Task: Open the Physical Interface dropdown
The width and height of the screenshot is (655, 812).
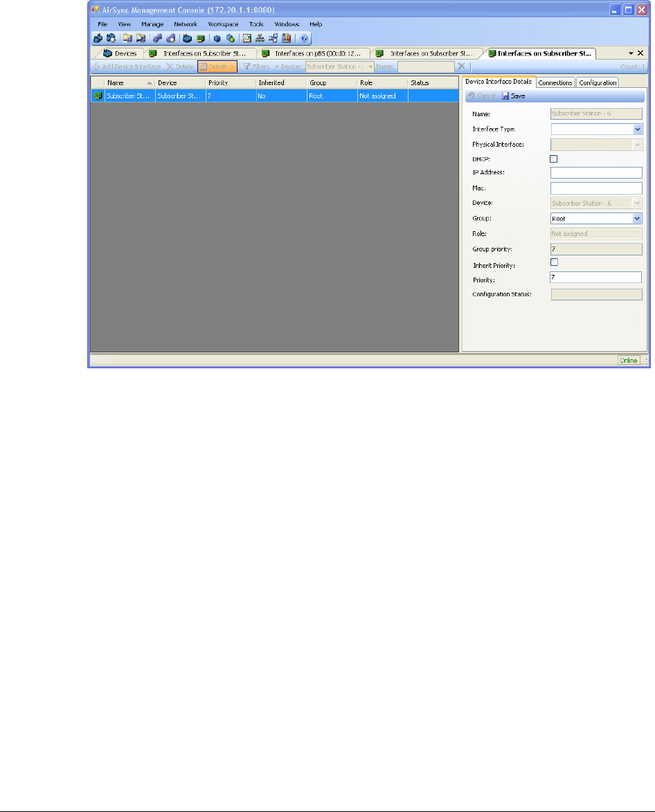Action: pos(638,145)
